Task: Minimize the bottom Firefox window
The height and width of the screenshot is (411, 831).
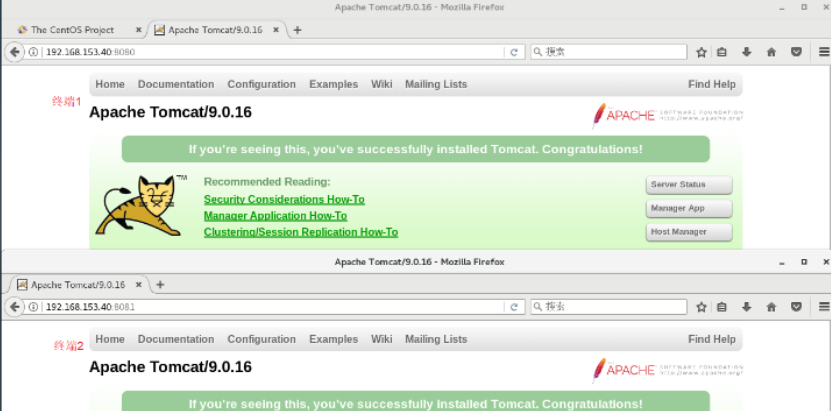Action: tap(782, 262)
